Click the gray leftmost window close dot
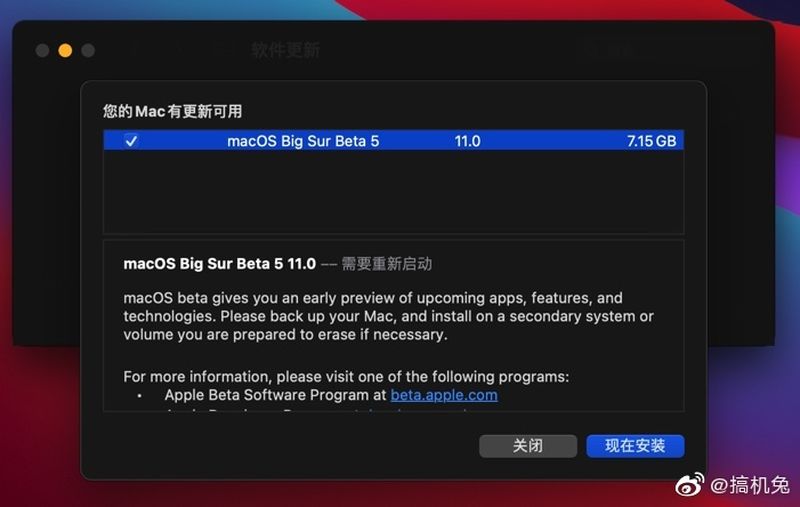Screen dimensions: 800x507 (42, 50)
